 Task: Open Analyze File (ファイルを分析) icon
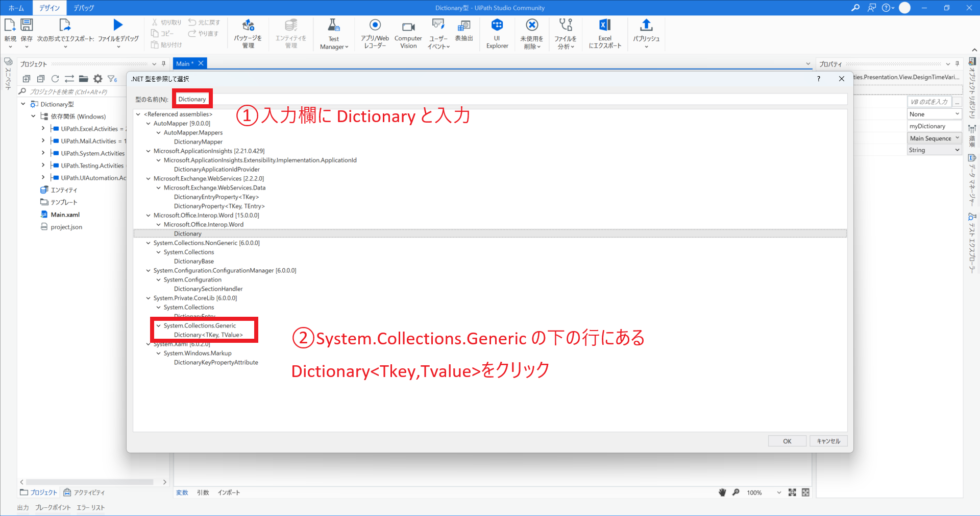tap(566, 25)
